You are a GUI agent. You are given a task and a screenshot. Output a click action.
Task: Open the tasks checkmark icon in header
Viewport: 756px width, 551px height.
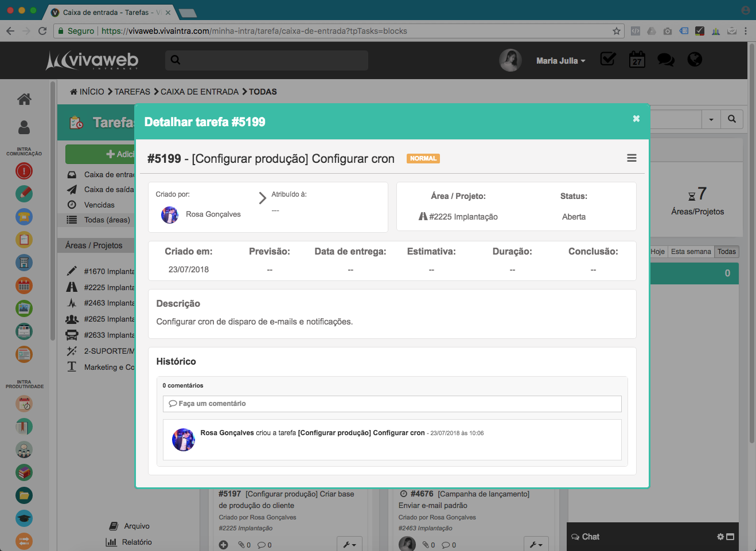point(607,59)
